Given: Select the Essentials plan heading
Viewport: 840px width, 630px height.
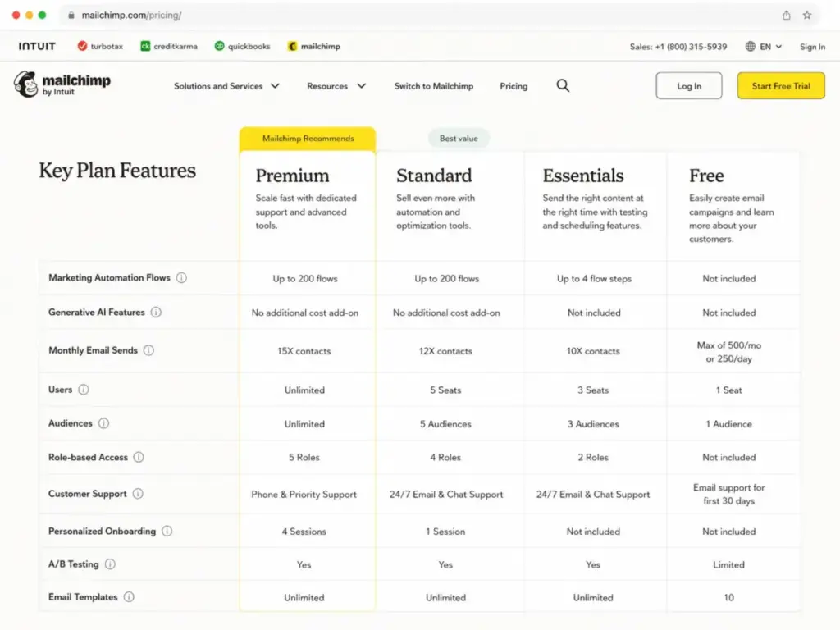Looking at the screenshot, I should point(583,176).
